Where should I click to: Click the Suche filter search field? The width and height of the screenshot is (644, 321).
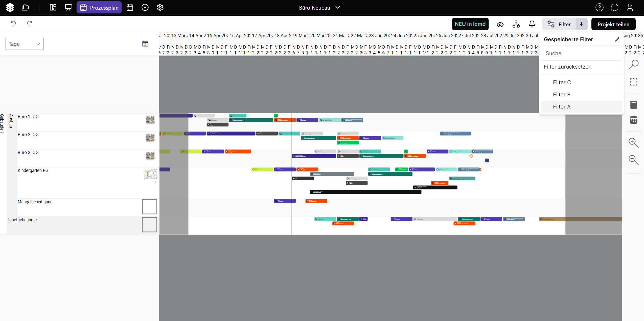point(581,53)
